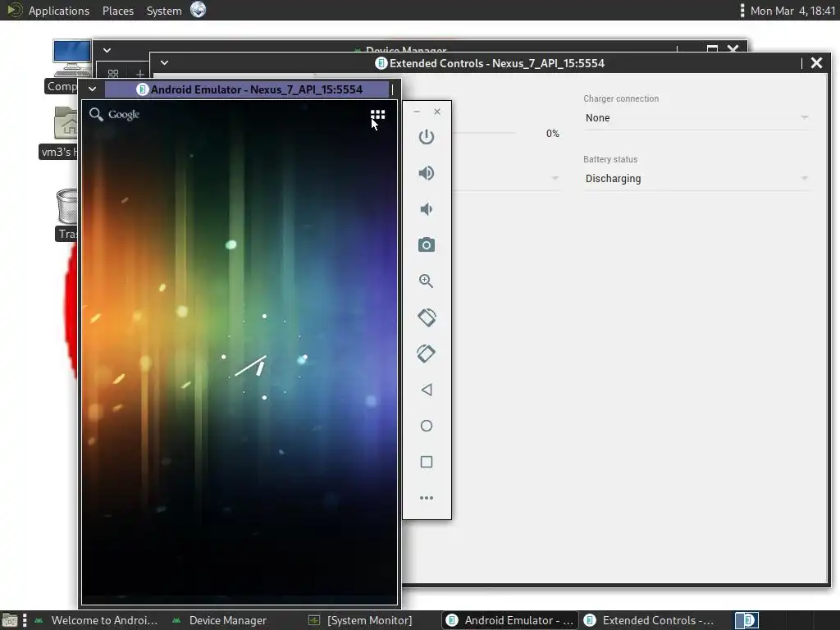Viewport: 840px width, 630px height.
Task: Click the show desktop icon in taskbar
Action: [9, 620]
